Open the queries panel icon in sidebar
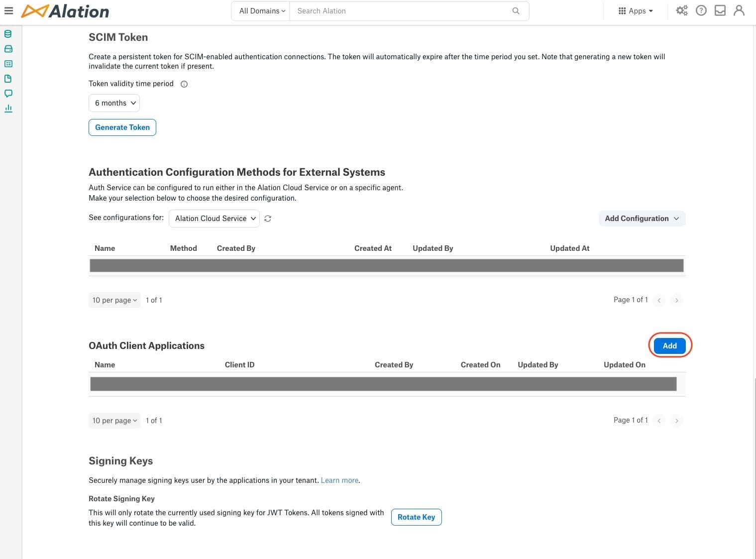 [8, 64]
